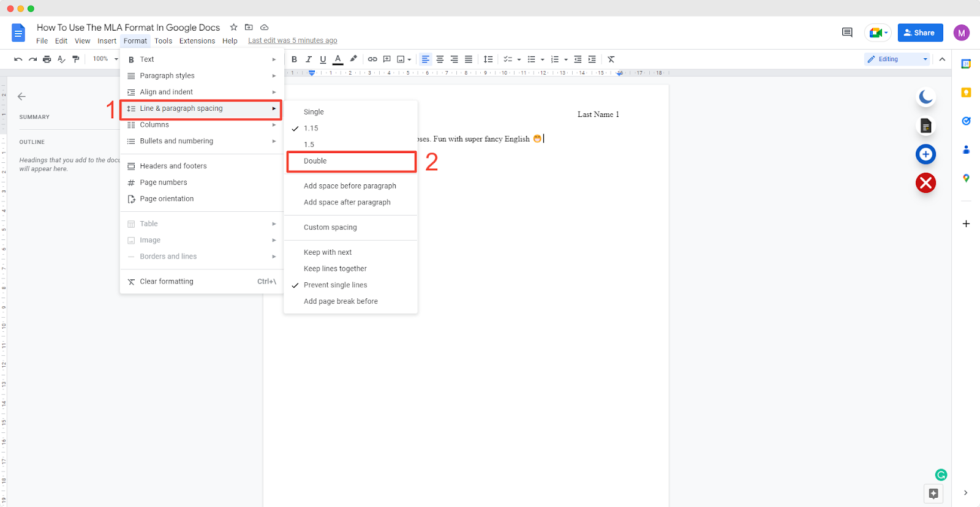Toggle underline in the toolbar
Viewport: 980px width, 507px height.
(x=323, y=59)
